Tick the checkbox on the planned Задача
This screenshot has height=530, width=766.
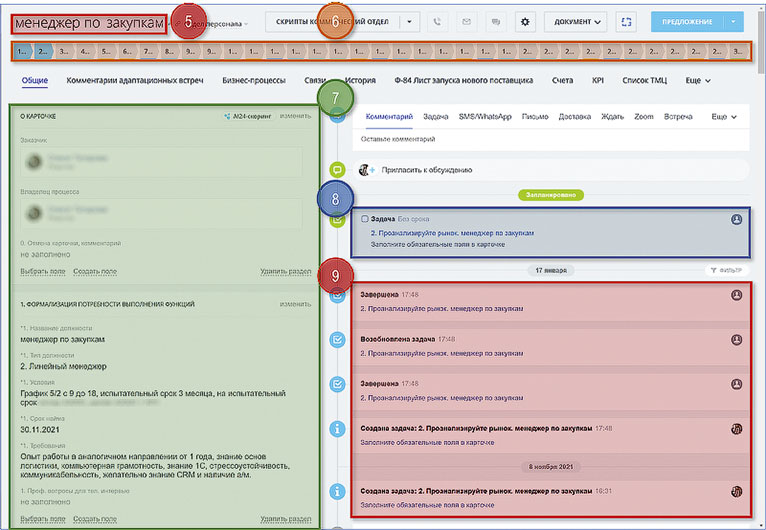(364, 219)
